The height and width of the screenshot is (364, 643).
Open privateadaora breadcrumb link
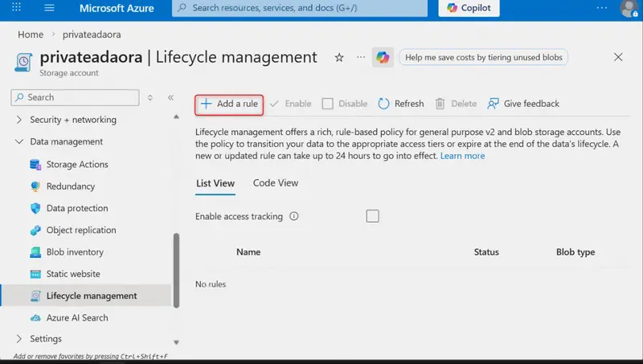tap(92, 35)
